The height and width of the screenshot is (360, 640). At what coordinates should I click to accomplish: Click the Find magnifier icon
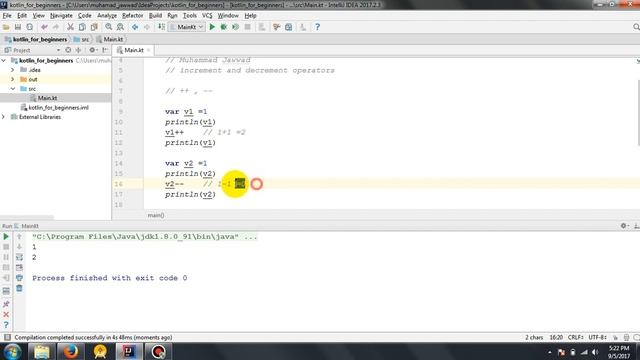click(x=109, y=27)
